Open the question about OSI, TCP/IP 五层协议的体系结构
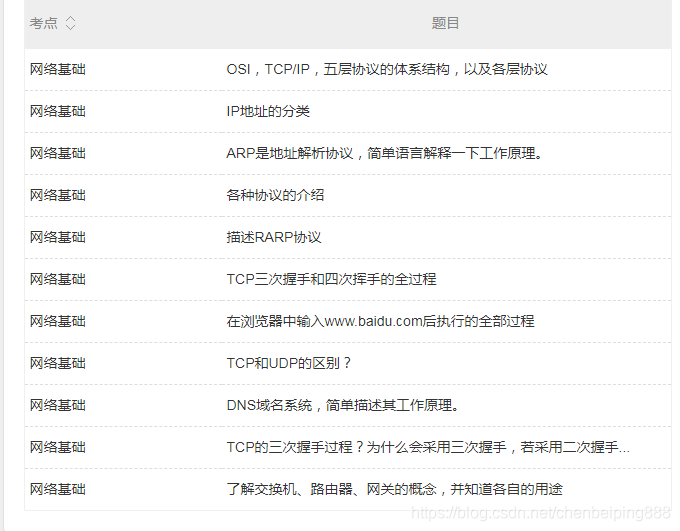680x531 pixels. [x=387, y=69]
